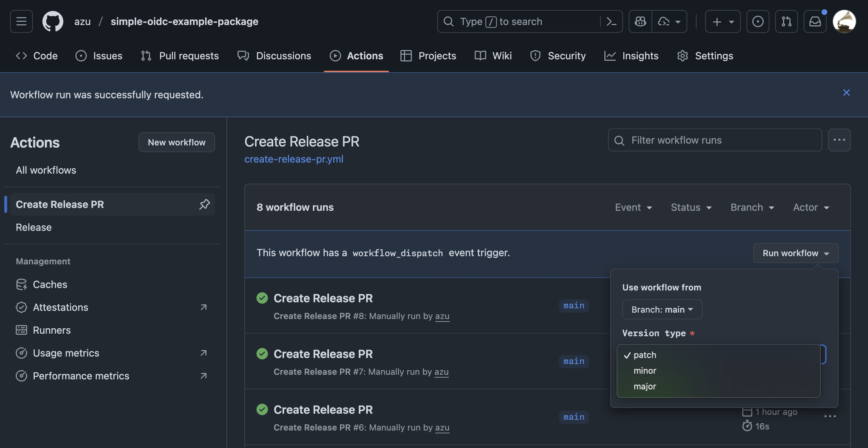Switch to the Wiki tab
The height and width of the screenshot is (448, 868).
[493, 56]
